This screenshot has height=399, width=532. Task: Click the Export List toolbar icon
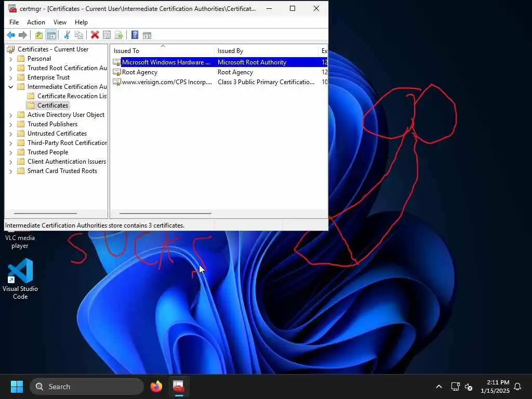point(119,35)
